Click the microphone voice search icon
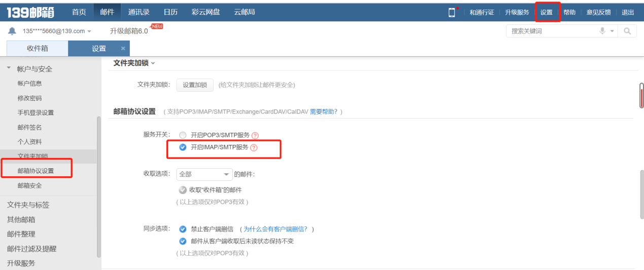Image resolution: width=644 pixels, height=270 pixels. tap(602, 31)
